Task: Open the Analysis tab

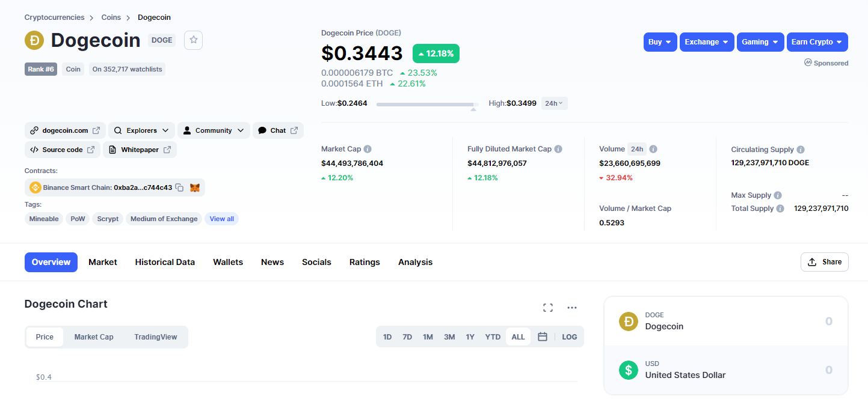Action: coord(415,262)
